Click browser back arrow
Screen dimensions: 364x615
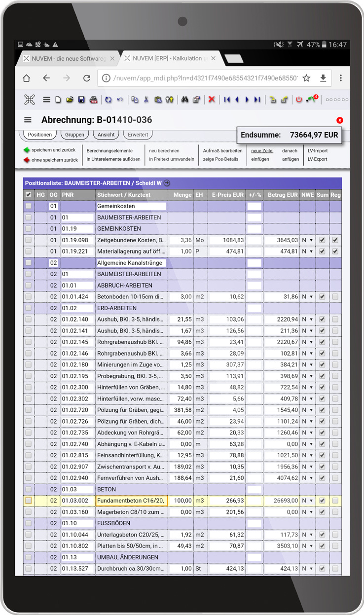pos(46,78)
